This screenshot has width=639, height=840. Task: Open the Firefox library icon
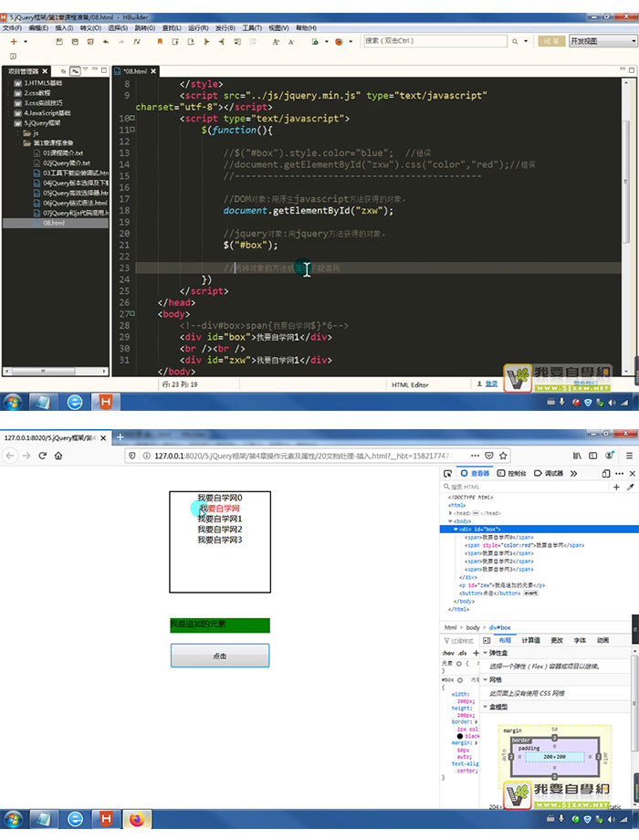[x=577, y=456]
